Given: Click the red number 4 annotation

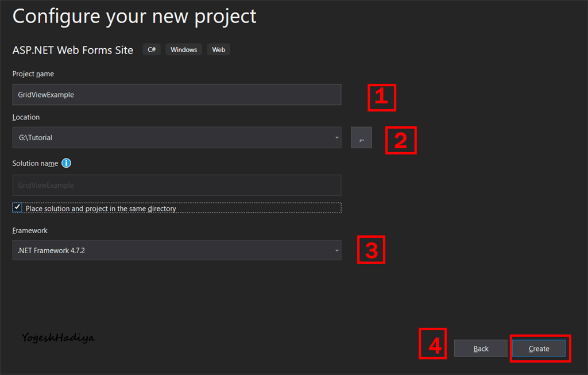Looking at the screenshot, I should [433, 343].
